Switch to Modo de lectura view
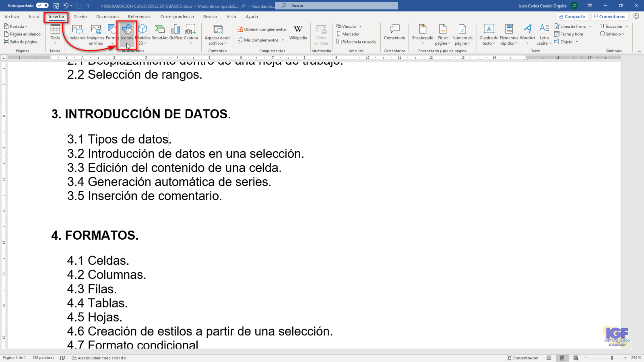The width and height of the screenshot is (644, 362). click(549, 358)
